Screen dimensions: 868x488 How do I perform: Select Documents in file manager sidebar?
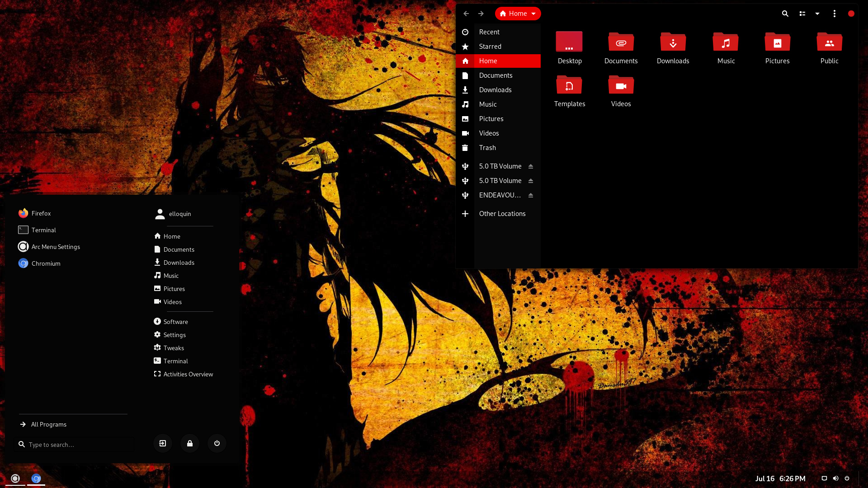[498, 75]
